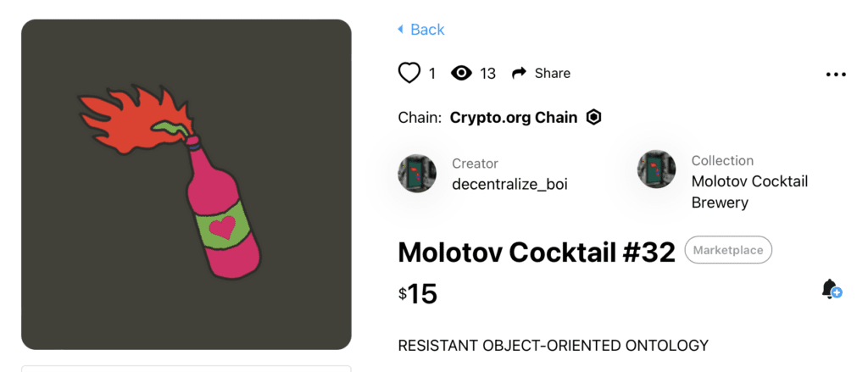
Task: Click the $15 price
Action: pos(418,293)
